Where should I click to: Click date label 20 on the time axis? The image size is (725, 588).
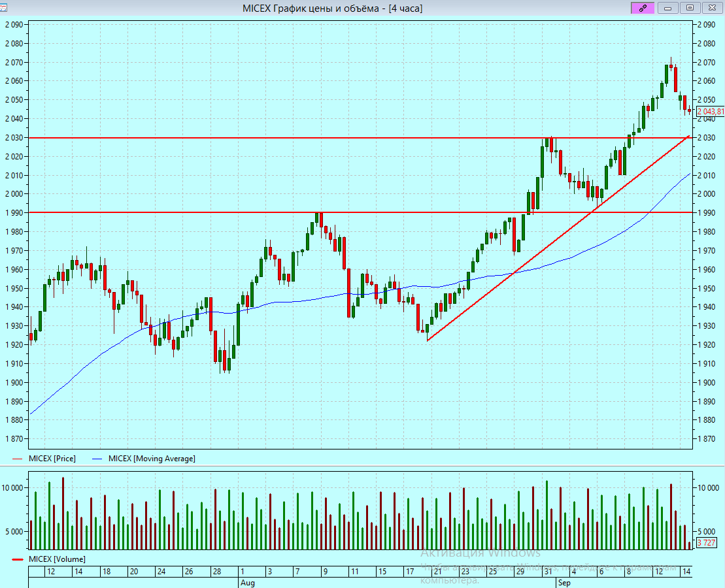coord(134,572)
